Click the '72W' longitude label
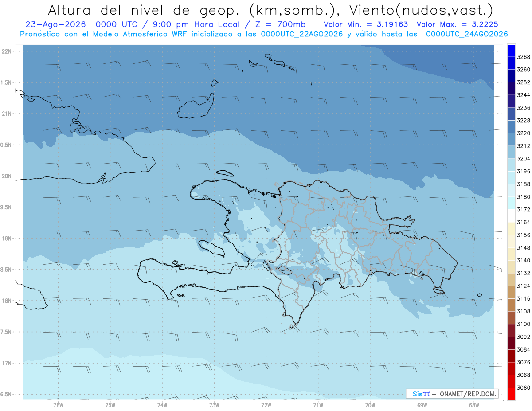Viewport: 532px width, 411px height. pyautogui.click(x=266, y=405)
